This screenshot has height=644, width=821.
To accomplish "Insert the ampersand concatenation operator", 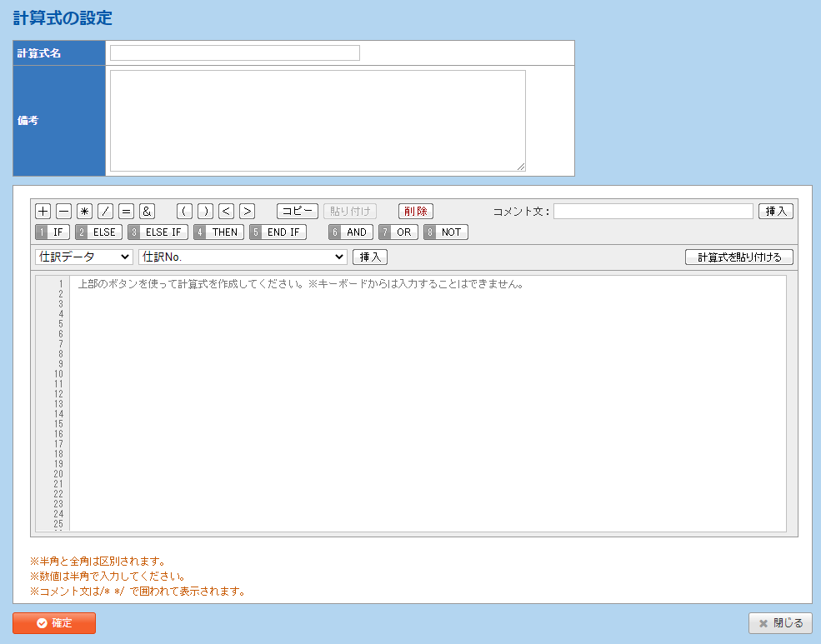I will pyautogui.click(x=148, y=211).
